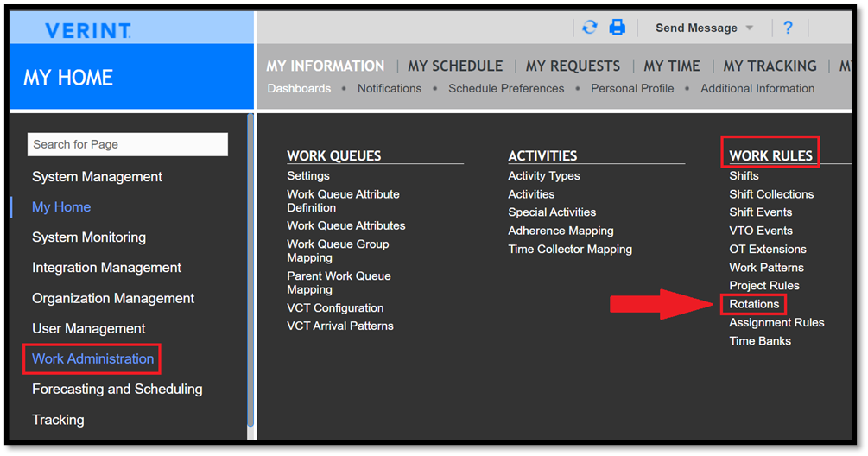Open the Additional Information sub-tab
The width and height of the screenshot is (868, 456).
pyautogui.click(x=757, y=89)
